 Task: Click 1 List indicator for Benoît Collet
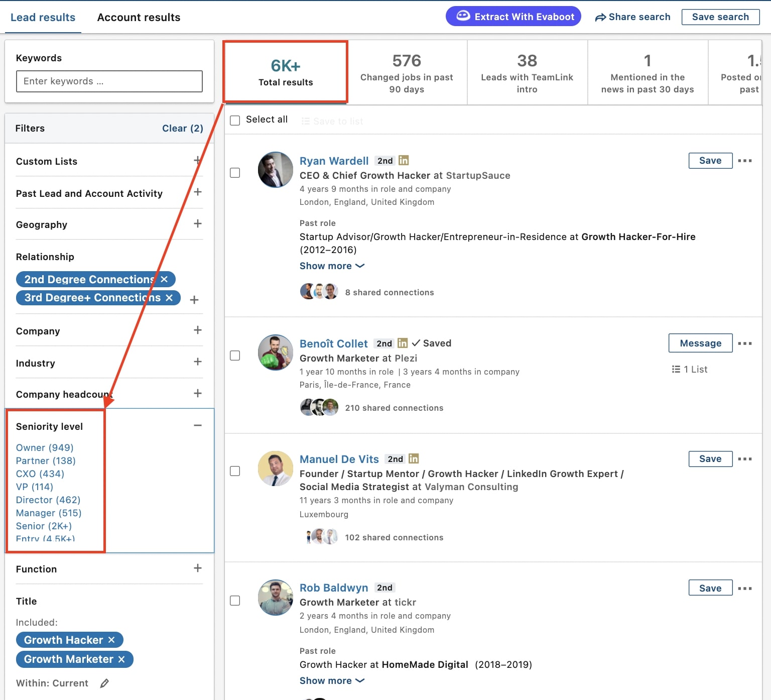click(x=690, y=369)
